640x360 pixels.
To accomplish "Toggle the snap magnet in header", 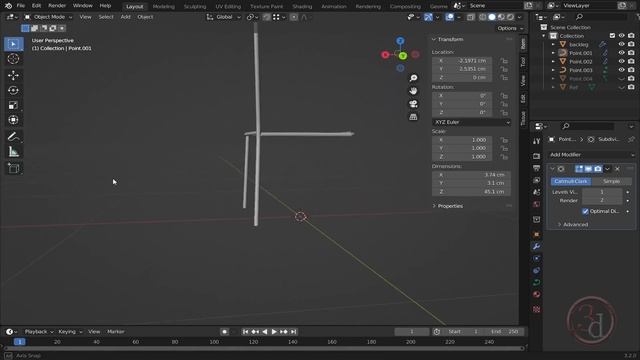I will [267, 17].
